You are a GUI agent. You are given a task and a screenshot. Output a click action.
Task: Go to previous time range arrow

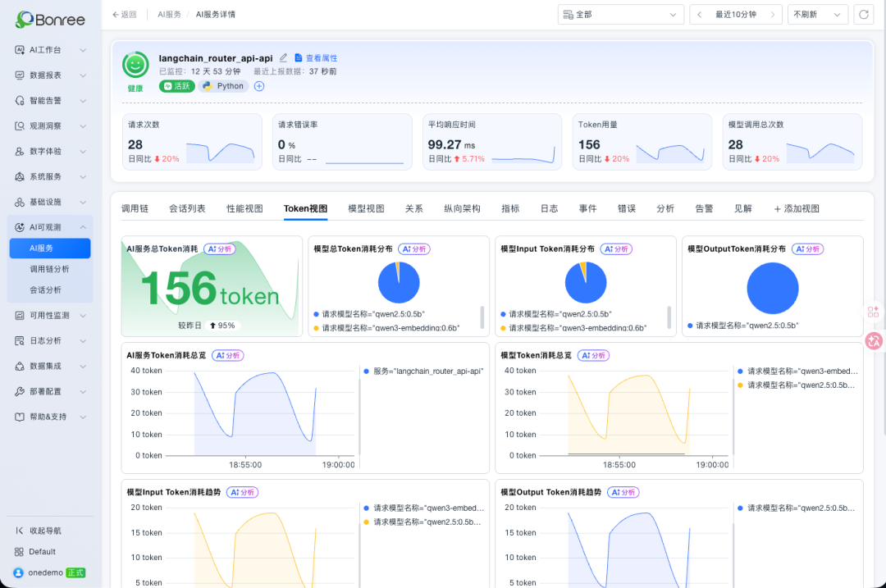tap(700, 15)
